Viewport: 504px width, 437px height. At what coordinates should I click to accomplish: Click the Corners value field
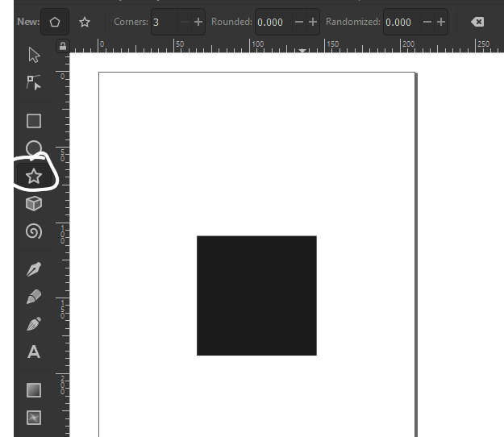coord(165,22)
